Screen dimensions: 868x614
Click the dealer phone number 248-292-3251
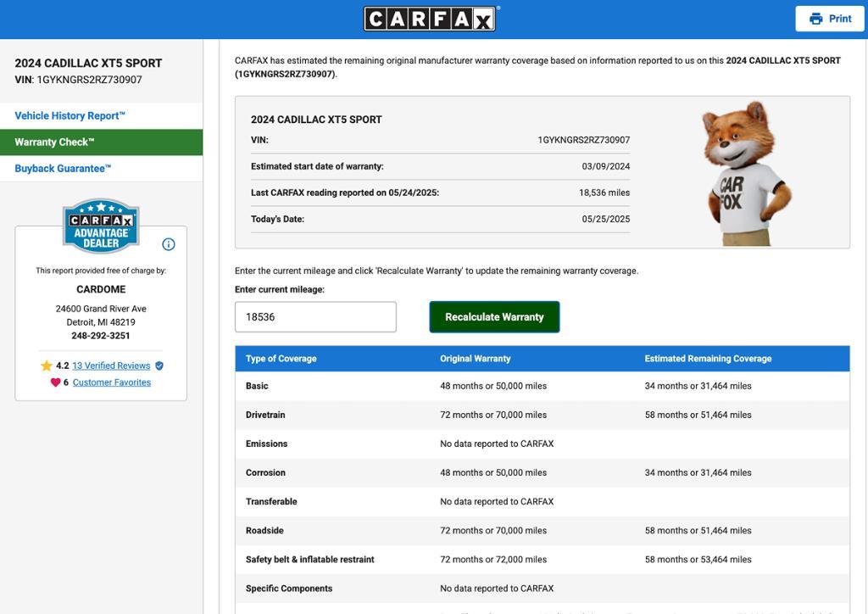(x=101, y=336)
